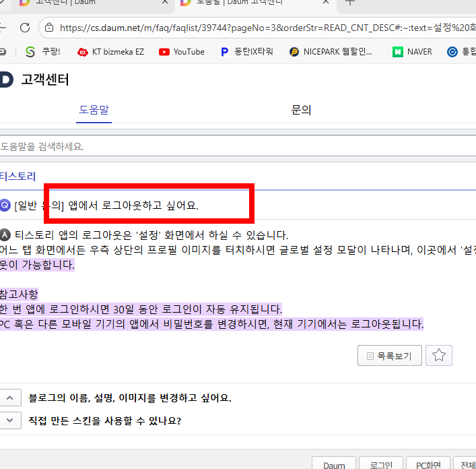Click the A answer icon
This screenshot has width=476, height=469.
5,234
